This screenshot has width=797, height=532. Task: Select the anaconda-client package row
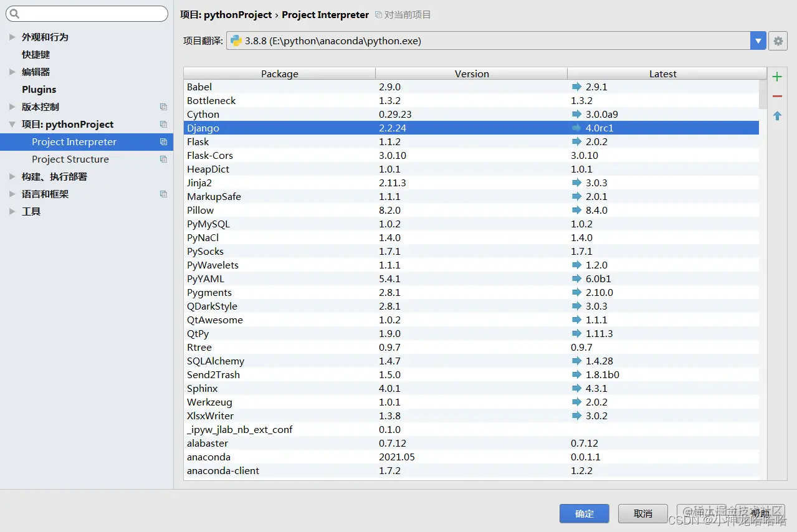[x=471, y=471]
